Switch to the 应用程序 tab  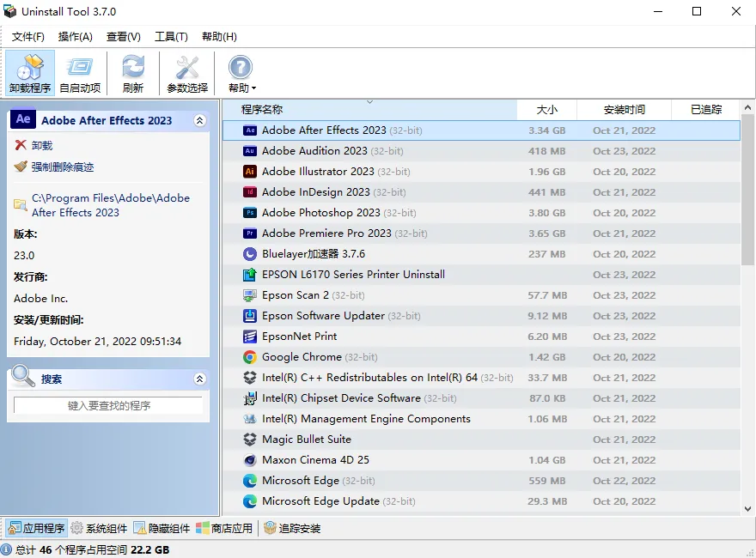37,529
